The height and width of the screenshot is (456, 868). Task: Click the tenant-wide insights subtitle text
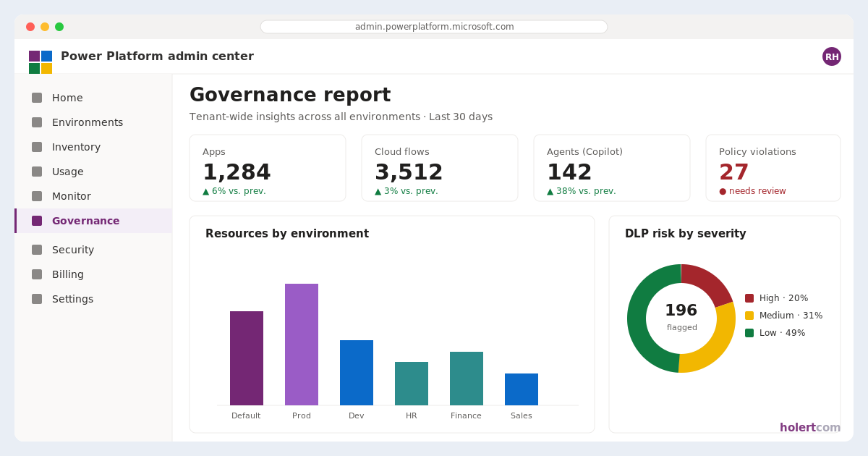click(x=341, y=117)
